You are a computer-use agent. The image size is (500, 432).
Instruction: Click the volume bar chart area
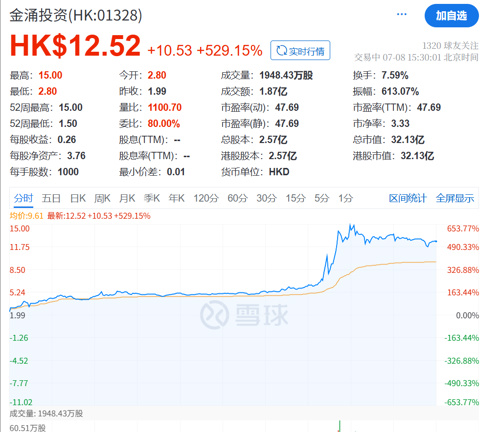(223, 426)
